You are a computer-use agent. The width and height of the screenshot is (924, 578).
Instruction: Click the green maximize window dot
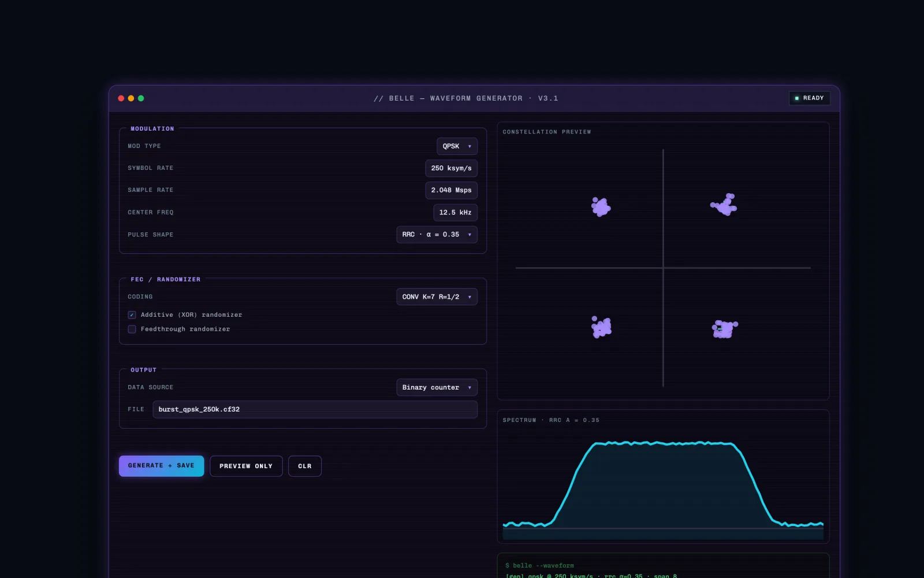pos(141,98)
